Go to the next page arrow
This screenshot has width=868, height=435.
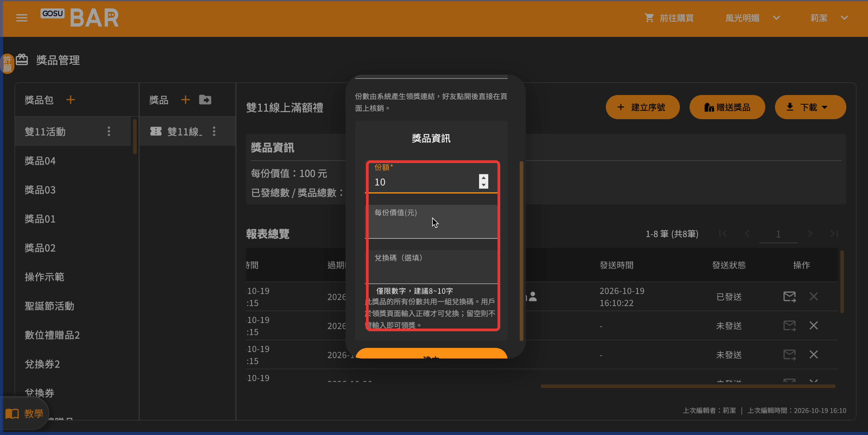810,234
